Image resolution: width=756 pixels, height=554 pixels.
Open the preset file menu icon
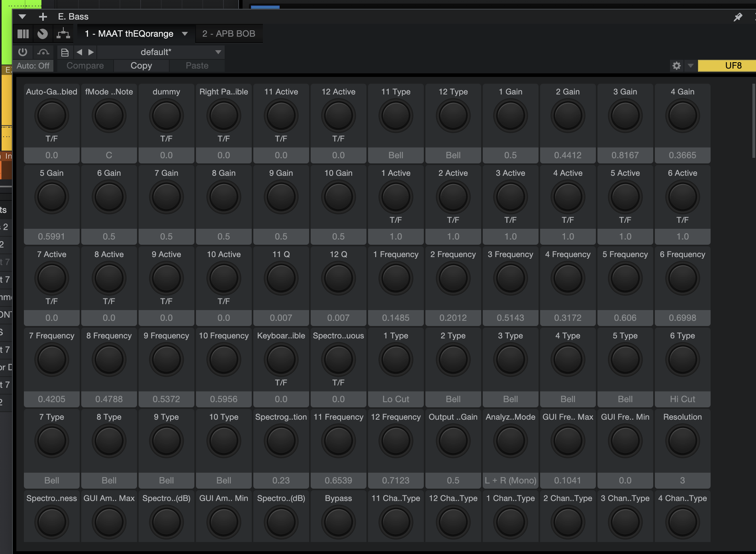tap(65, 52)
